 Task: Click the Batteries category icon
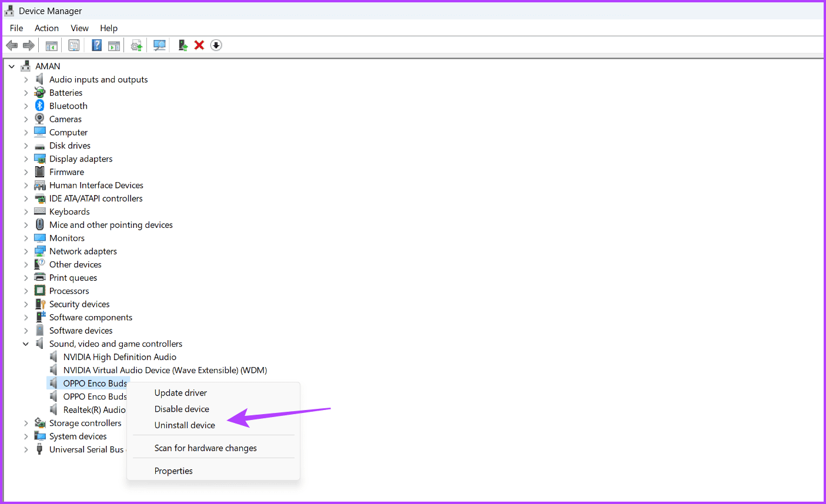39,92
